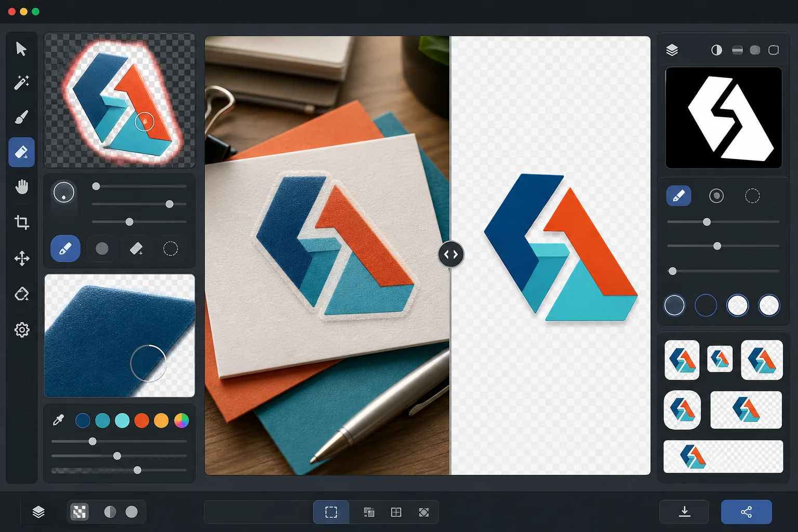The height and width of the screenshot is (532, 798).
Task: Choose the small square logo export preset
Action: 720,358
